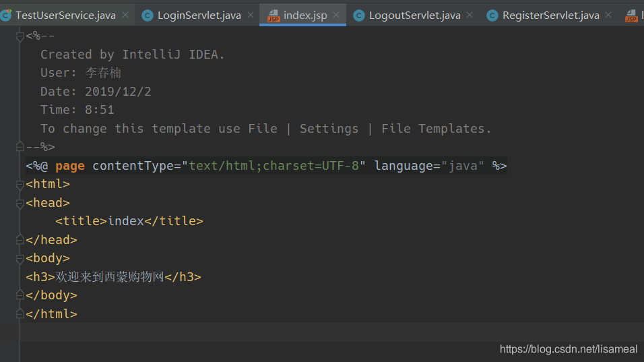Screen dimensions: 644x362
Task: Click the class icon on LogoutServlet.java tab
Action: 358,16
